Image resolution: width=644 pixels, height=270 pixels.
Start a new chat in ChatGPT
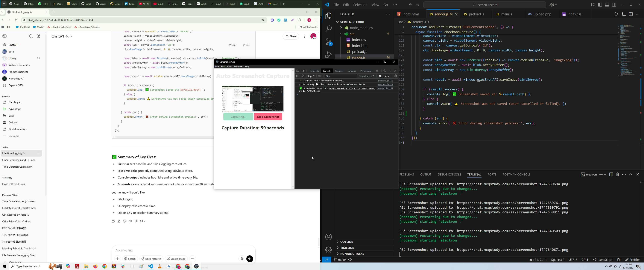click(39, 36)
